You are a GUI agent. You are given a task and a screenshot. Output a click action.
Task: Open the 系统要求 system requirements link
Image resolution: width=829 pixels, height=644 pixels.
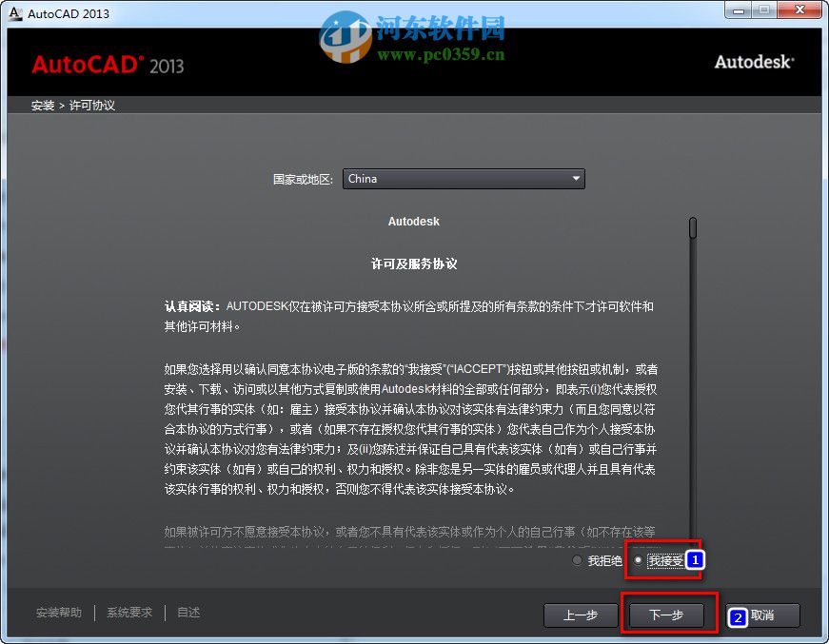pyautogui.click(x=129, y=613)
